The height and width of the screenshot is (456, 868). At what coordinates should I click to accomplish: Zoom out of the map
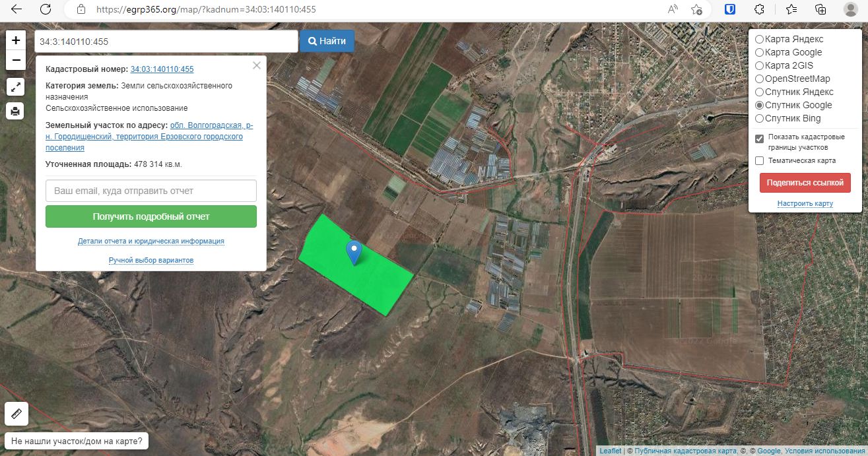16,60
